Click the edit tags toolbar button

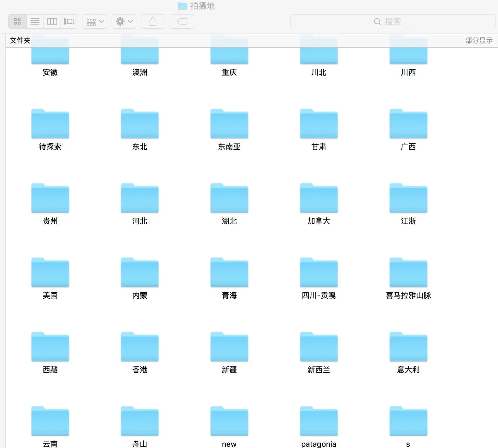182,21
